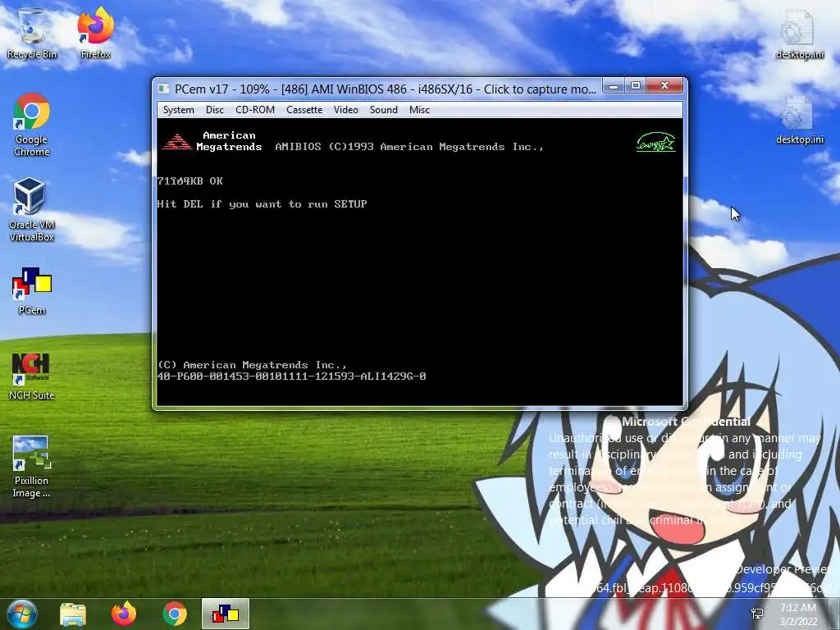This screenshot has width=840, height=630.
Task: Open the System menu in PCem
Action: [x=178, y=110]
